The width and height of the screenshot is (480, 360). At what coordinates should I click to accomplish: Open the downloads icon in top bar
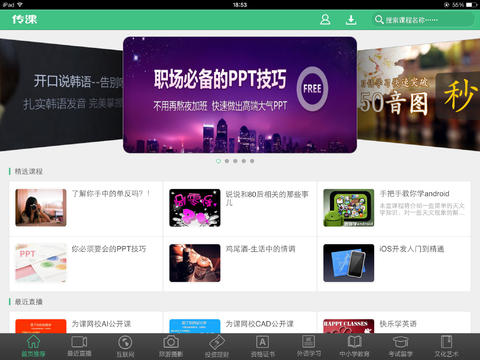tap(351, 20)
